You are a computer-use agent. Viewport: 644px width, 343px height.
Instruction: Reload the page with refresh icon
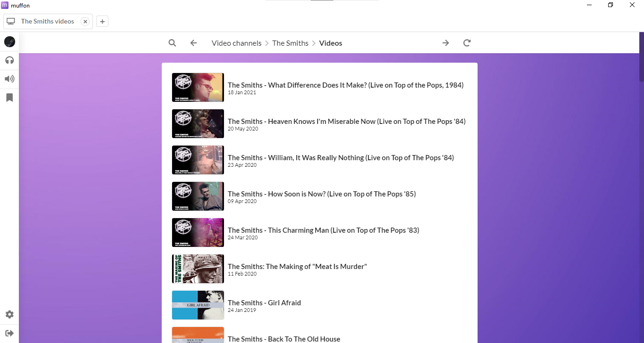(467, 43)
